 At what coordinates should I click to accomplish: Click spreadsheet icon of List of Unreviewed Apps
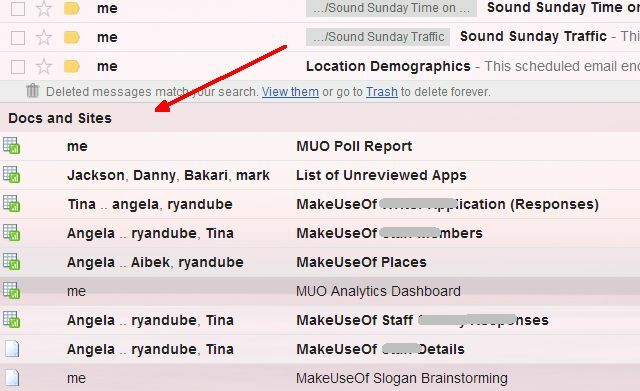(x=11, y=175)
